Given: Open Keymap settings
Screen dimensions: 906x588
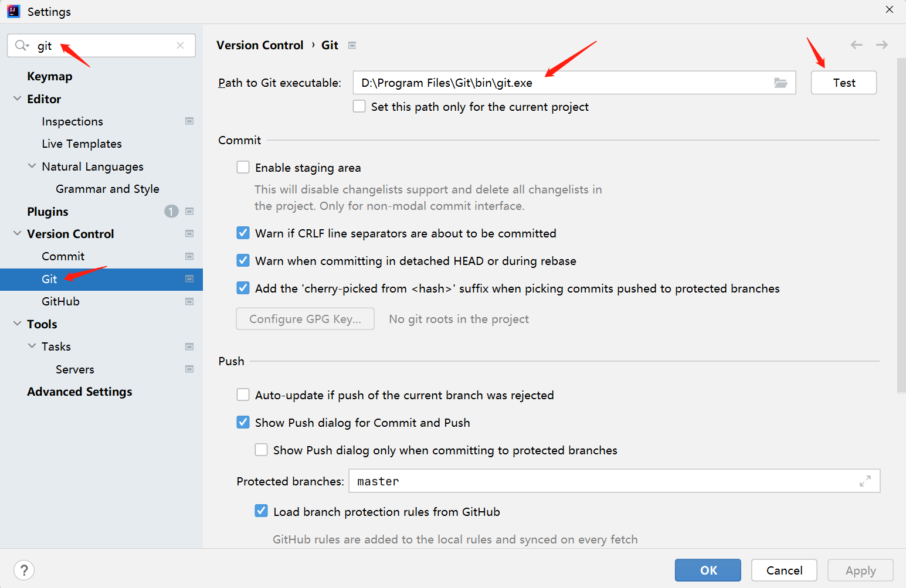Looking at the screenshot, I should point(50,76).
